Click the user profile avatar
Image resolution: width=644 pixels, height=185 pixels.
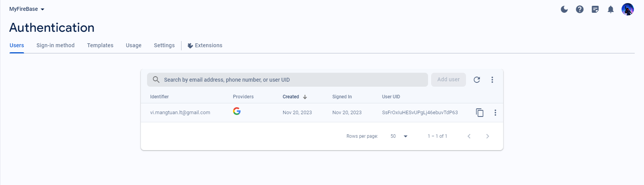coord(627,9)
